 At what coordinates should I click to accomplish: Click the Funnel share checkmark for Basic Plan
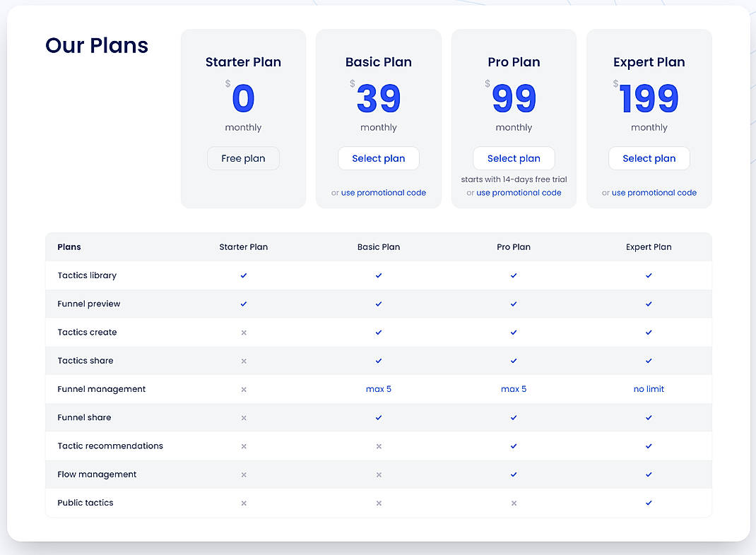click(379, 417)
